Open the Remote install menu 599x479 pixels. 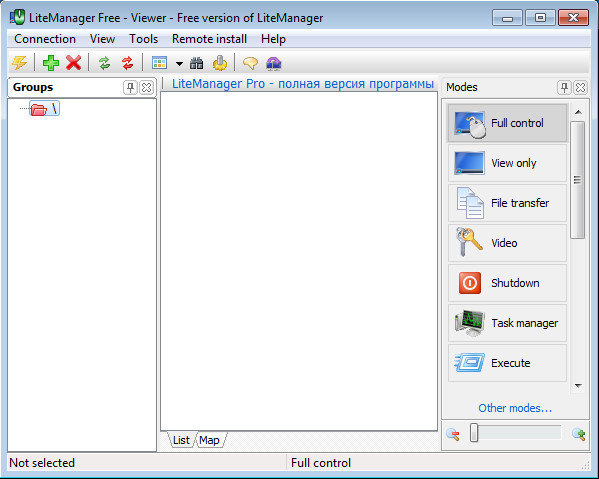[209, 39]
